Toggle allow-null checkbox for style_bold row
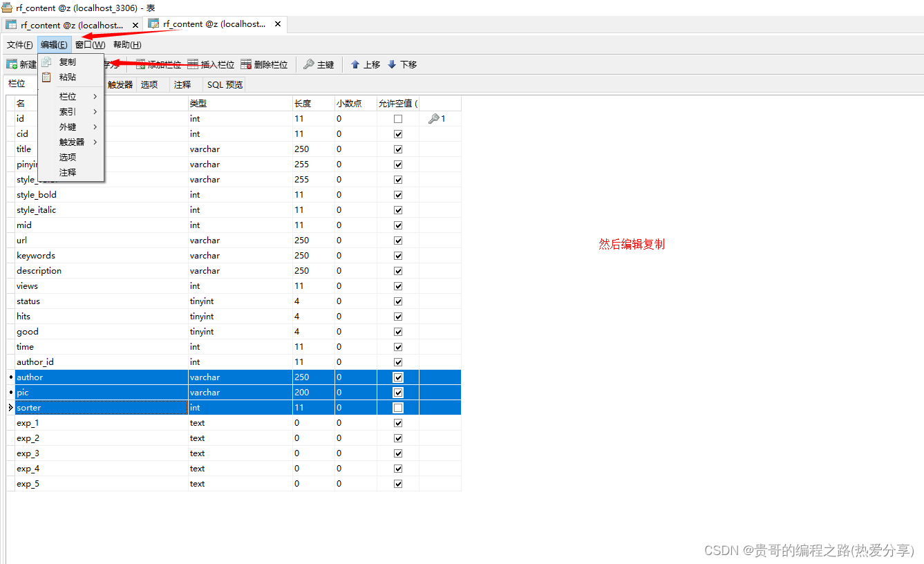924x564 pixels. (398, 195)
